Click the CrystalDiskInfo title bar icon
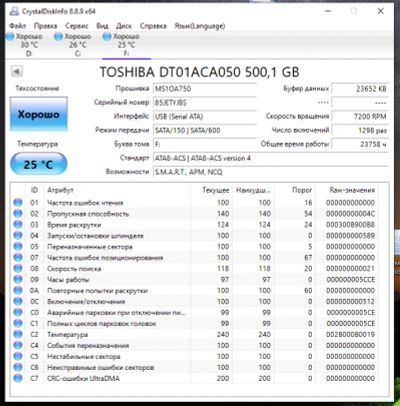Screen dimensions: 400x406 [x=14, y=11]
